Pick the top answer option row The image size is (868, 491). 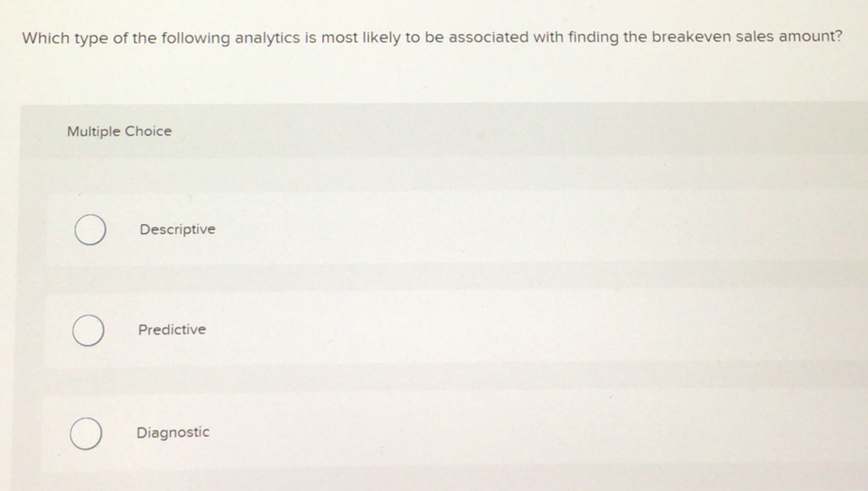click(340, 230)
